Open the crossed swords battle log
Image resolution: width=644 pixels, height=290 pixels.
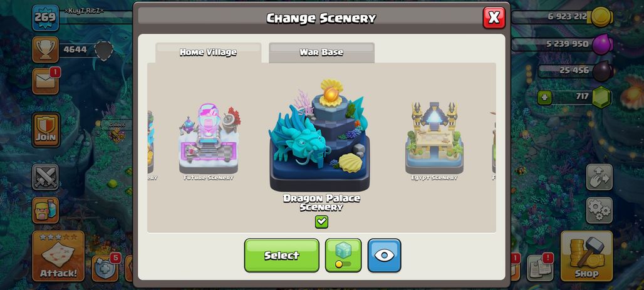click(x=45, y=177)
